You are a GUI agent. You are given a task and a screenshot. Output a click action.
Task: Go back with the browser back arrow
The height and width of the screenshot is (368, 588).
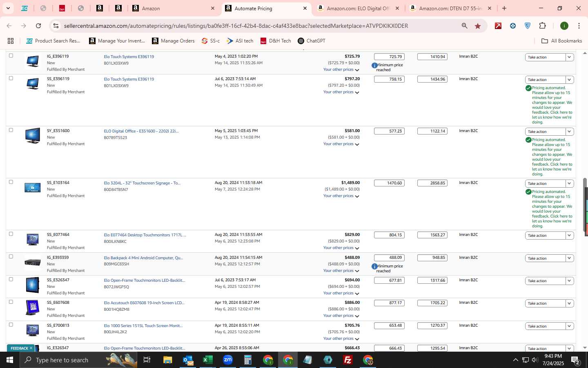(9, 26)
